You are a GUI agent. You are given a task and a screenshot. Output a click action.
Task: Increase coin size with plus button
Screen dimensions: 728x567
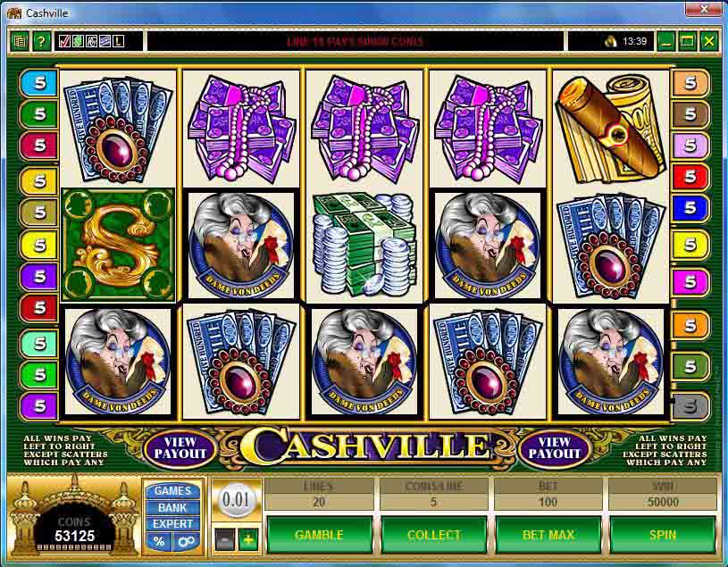tap(248, 539)
